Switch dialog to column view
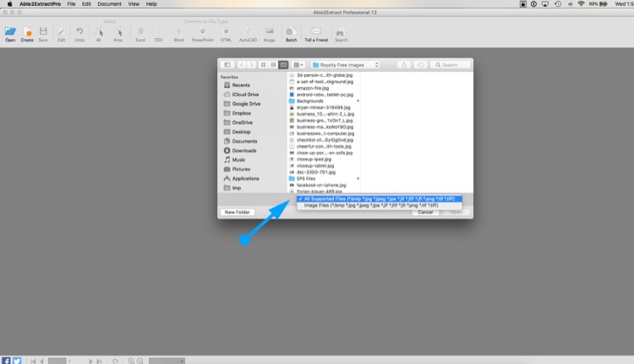 [283, 65]
